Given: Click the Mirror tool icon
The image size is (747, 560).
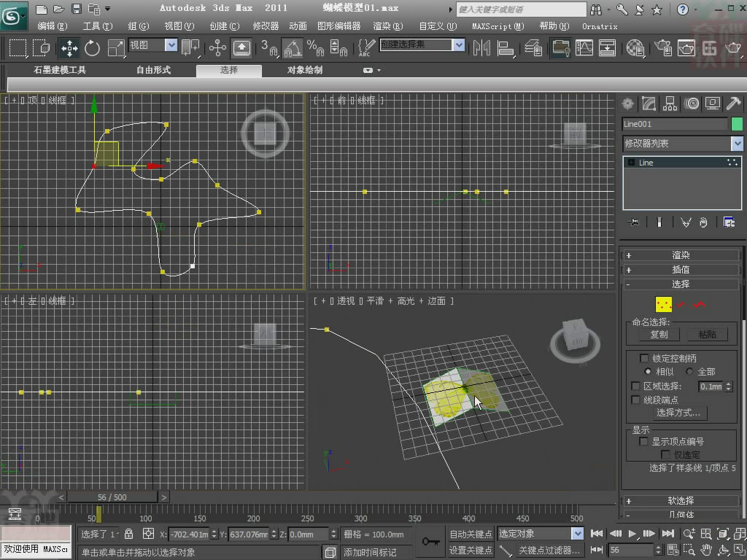Looking at the screenshot, I should [481, 47].
